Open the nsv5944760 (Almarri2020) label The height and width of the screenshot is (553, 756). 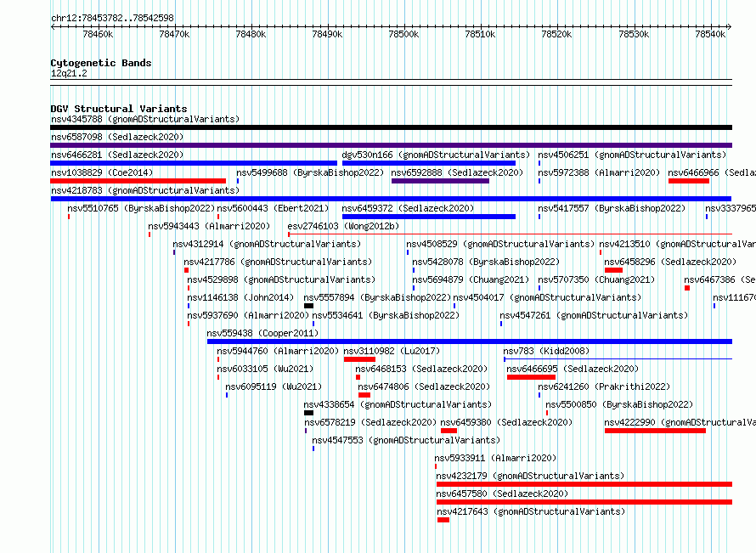[x=279, y=351]
